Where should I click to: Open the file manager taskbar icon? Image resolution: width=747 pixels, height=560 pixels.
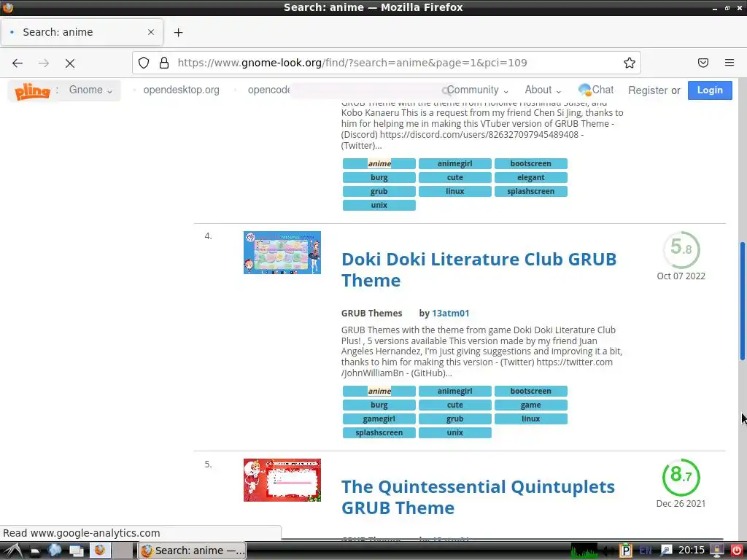35,551
